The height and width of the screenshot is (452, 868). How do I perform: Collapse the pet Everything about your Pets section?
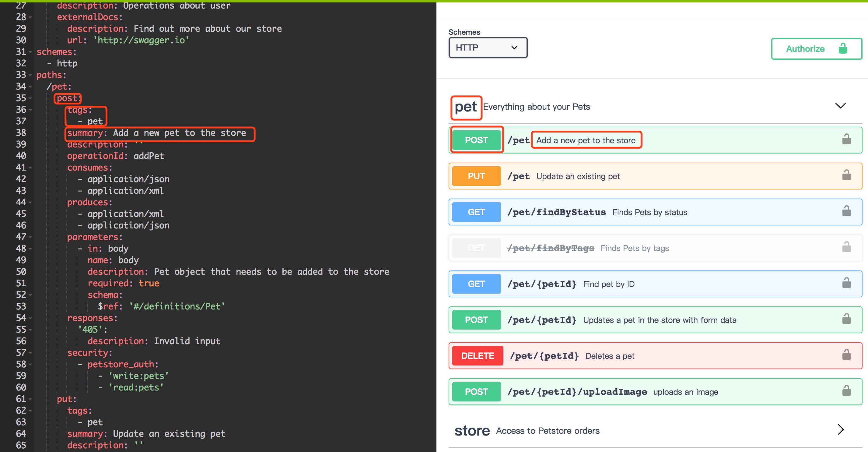point(840,106)
